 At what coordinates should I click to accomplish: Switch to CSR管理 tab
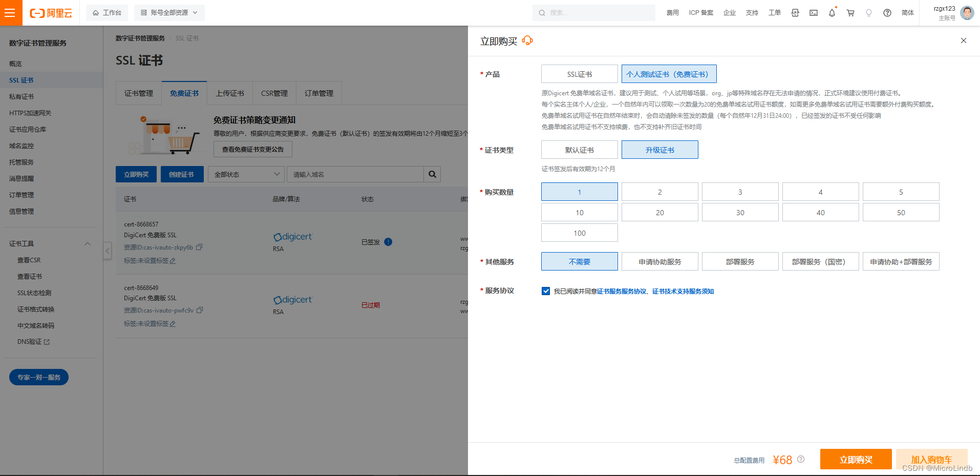[274, 93]
